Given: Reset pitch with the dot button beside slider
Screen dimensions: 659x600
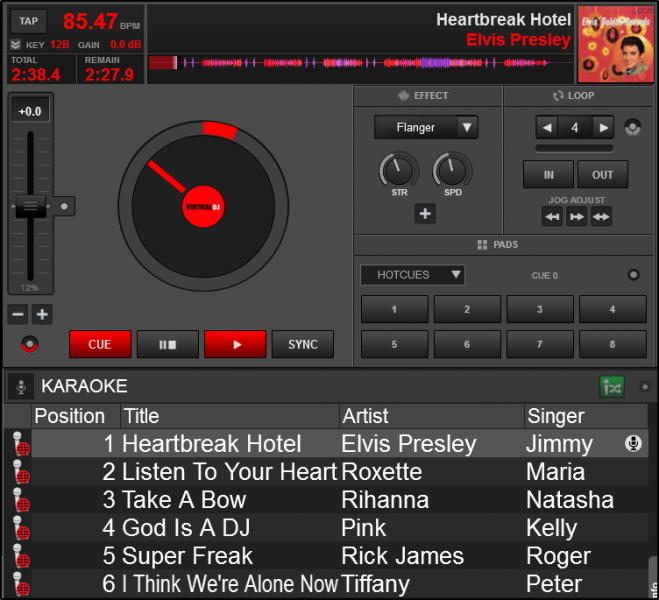Looking at the screenshot, I should pyautogui.click(x=64, y=206).
